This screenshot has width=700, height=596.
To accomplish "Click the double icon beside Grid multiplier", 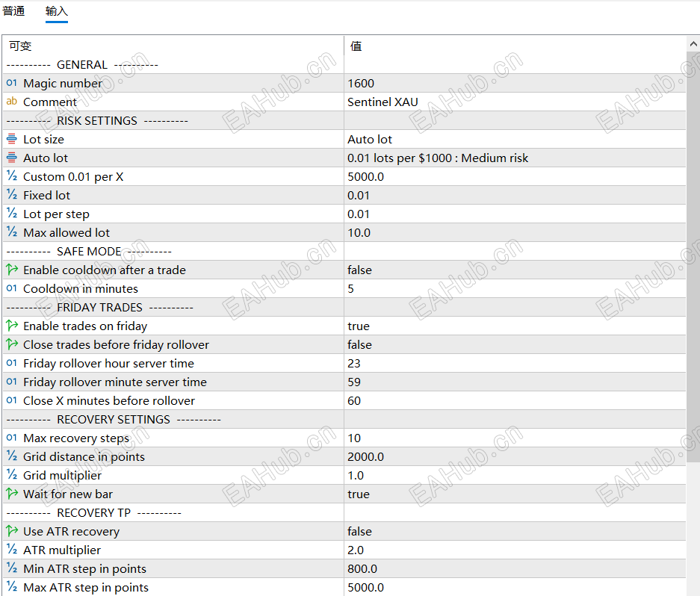I will point(12,475).
